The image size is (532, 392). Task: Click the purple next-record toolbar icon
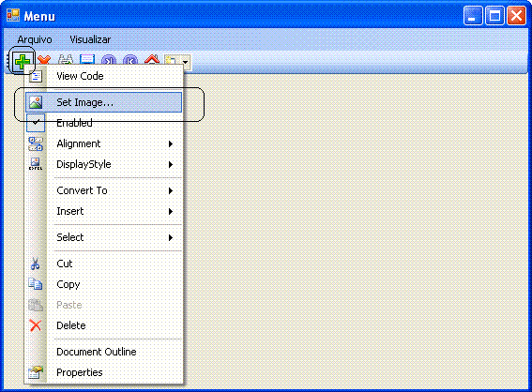click(x=109, y=60)
